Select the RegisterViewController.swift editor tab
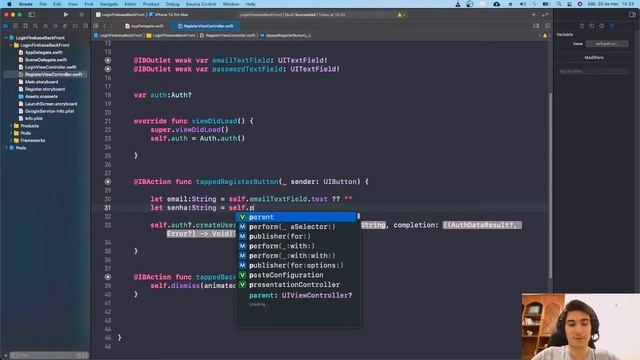The width and height of the screenshot is (640, 360). tap(206, 26)
